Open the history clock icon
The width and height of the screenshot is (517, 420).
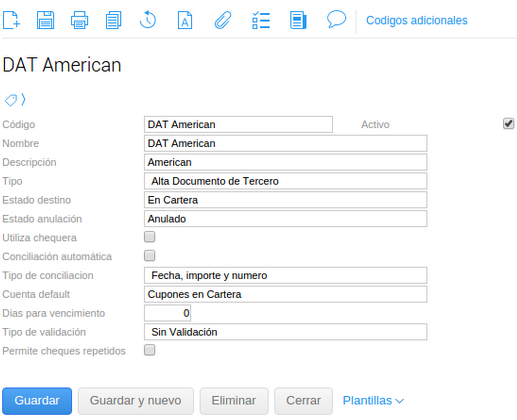[x=148, y=20]
